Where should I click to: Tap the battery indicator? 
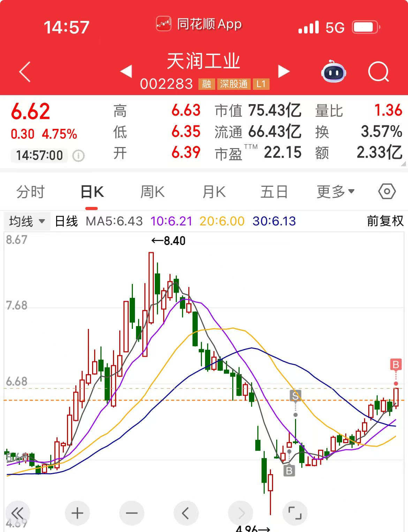coord(366,27)
